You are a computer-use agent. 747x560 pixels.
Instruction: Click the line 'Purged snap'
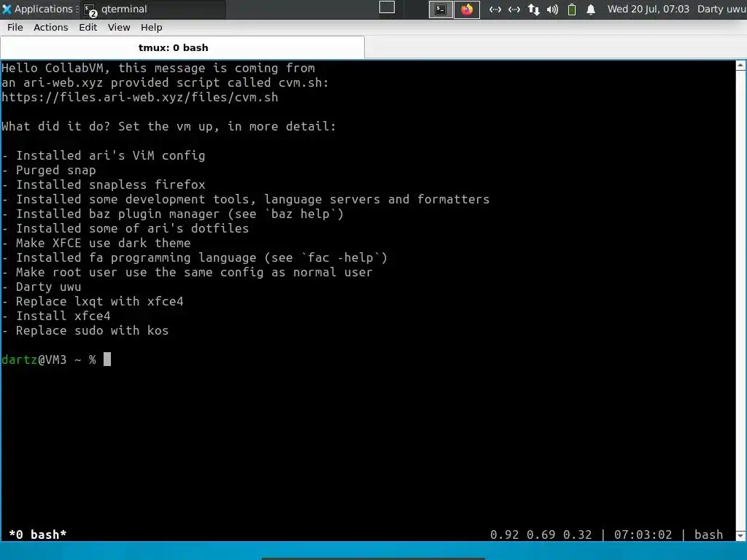(x=55, y=170)
